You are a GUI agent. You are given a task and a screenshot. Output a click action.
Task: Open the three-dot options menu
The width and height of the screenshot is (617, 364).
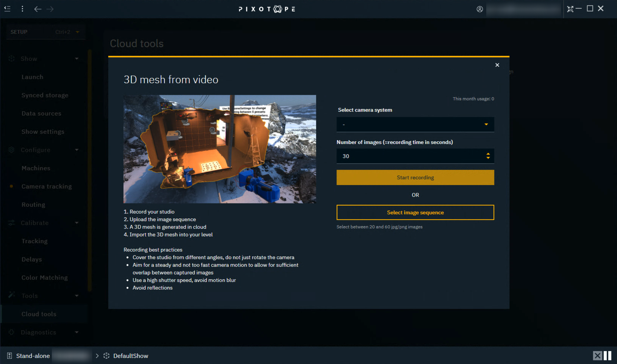tap(22, 9)
